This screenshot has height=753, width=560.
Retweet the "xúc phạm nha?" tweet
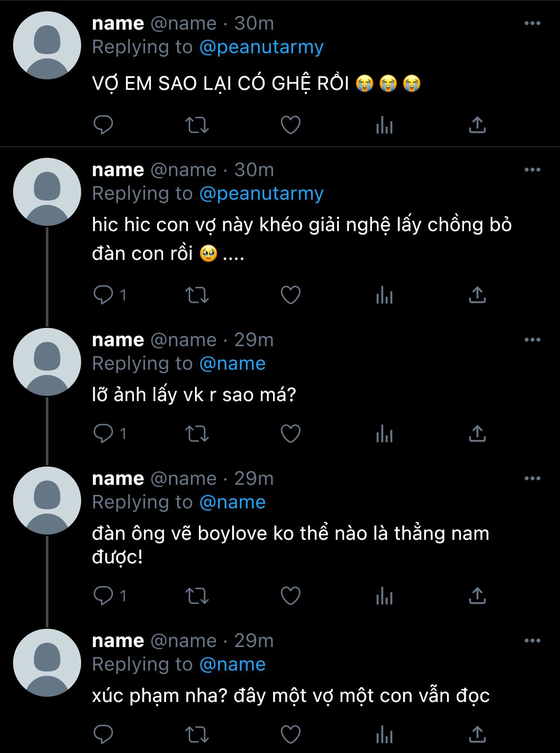pos(197,735)
